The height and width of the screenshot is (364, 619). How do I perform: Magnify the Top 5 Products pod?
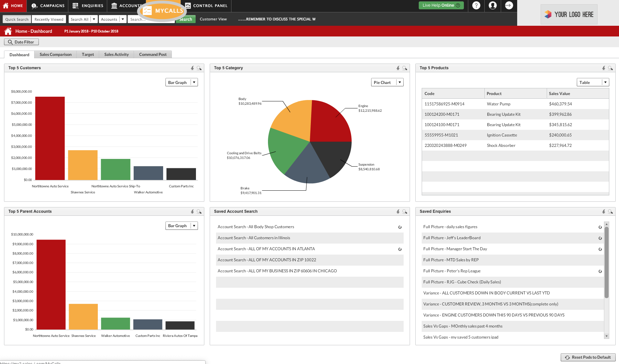(610, 68)
